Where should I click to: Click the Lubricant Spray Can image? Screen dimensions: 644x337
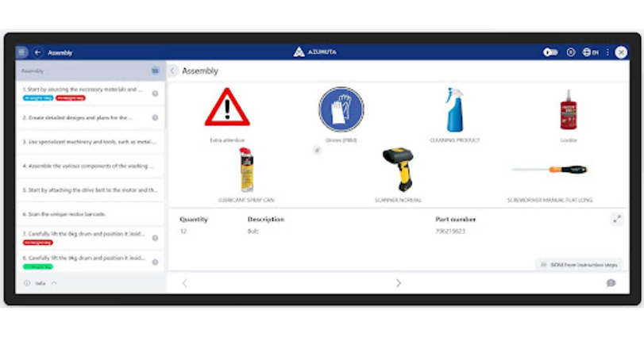click(245, 170)
